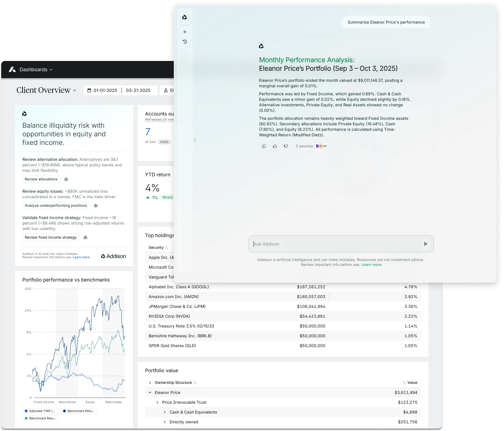Click the Summarize Eleanor Price's performance message
The height and width of the screenshot is (431, 504).
(x=386, y=22)
